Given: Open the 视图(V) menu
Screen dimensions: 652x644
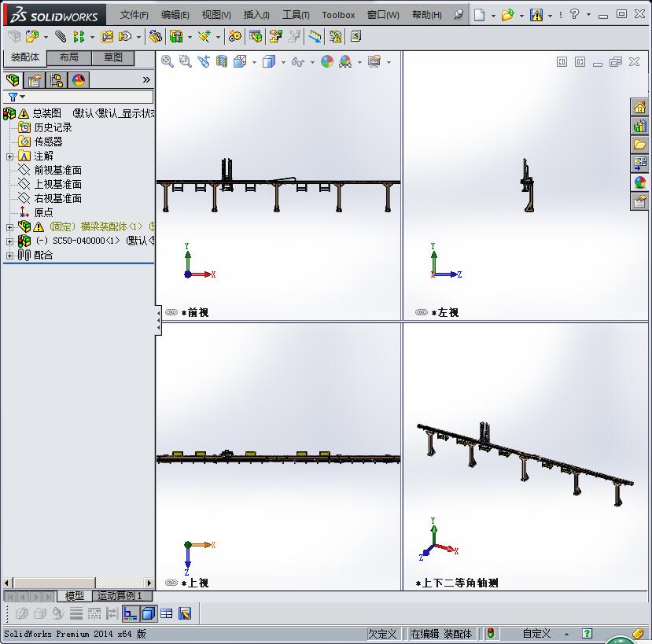Looking at the screenshot, I should point(216,15).
